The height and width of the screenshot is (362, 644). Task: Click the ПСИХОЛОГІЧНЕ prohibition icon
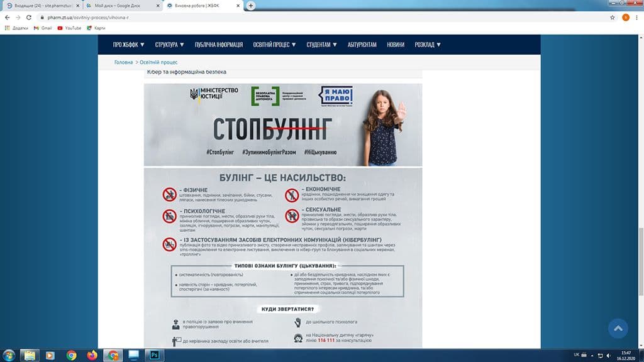tap(169, 216)
